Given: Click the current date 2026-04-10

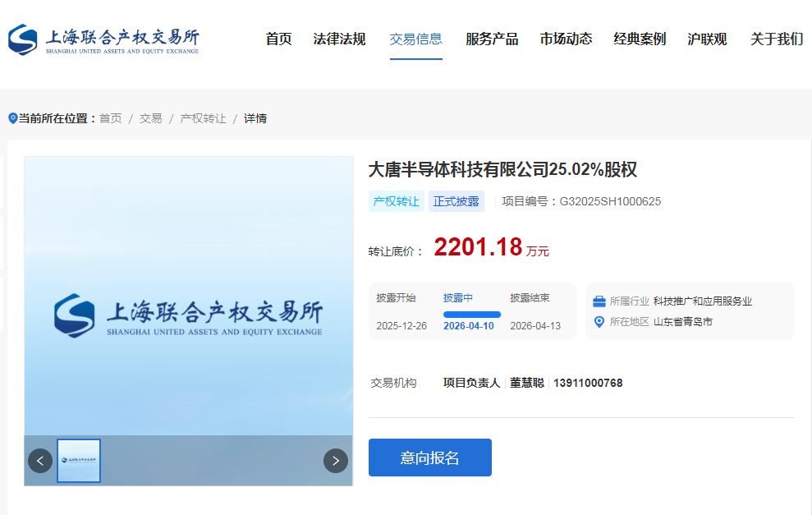Looking at the screenshot, I should tap(469, 326).
